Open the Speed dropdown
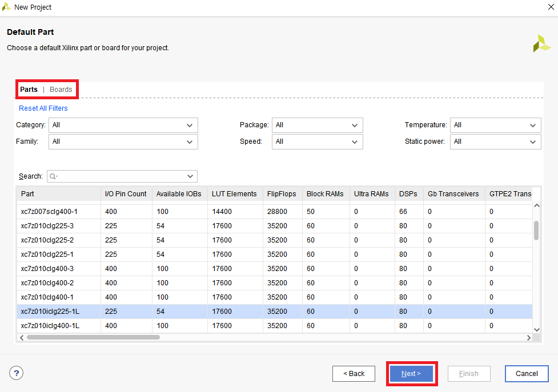 click(x=318, y=142)
